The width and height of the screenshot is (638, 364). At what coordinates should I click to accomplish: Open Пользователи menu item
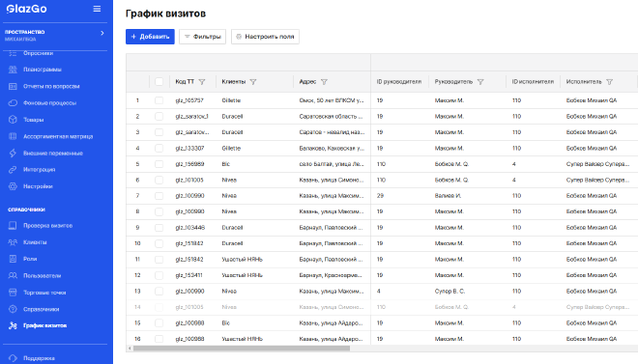[42, 275]
